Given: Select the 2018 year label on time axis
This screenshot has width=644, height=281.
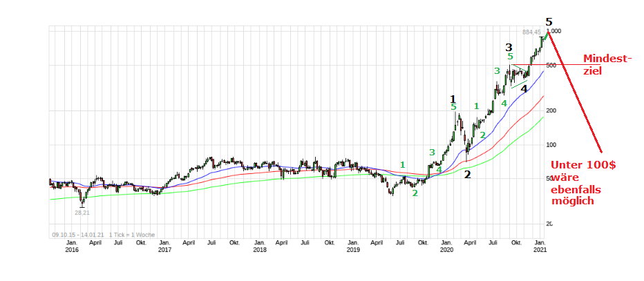Looking at the screenshot, I should coord(259,250).
